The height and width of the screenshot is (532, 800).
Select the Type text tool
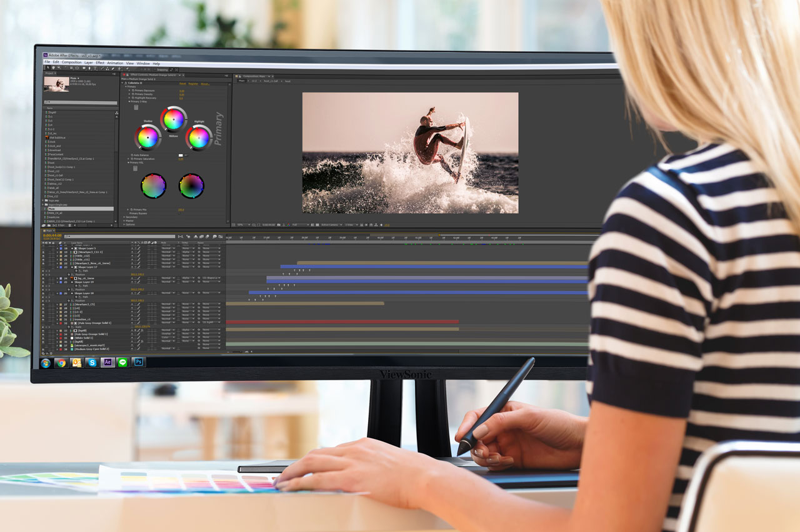coord(95,69)
